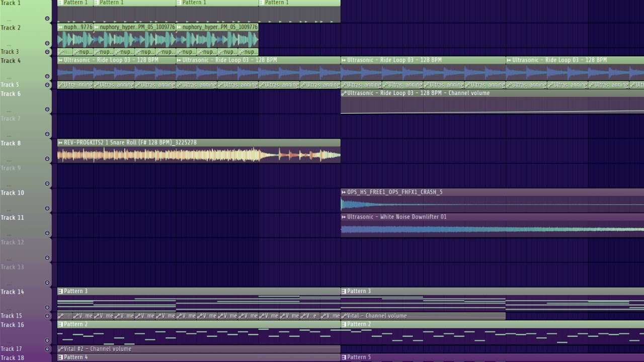
Task: Unmute greyed-out Track 7 via its dot
Action: tap(47, 134)
